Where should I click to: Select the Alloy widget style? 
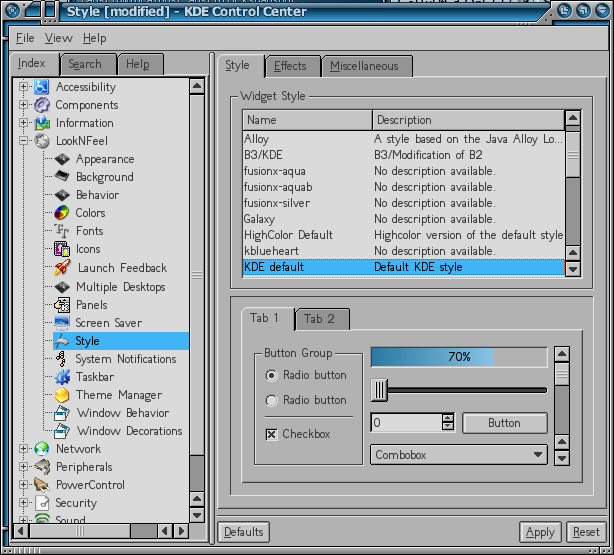click(404, 139)
